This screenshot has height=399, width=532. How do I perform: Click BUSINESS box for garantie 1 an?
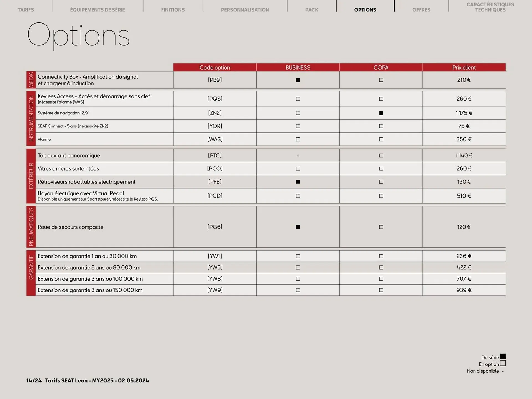tap(298, 256)
